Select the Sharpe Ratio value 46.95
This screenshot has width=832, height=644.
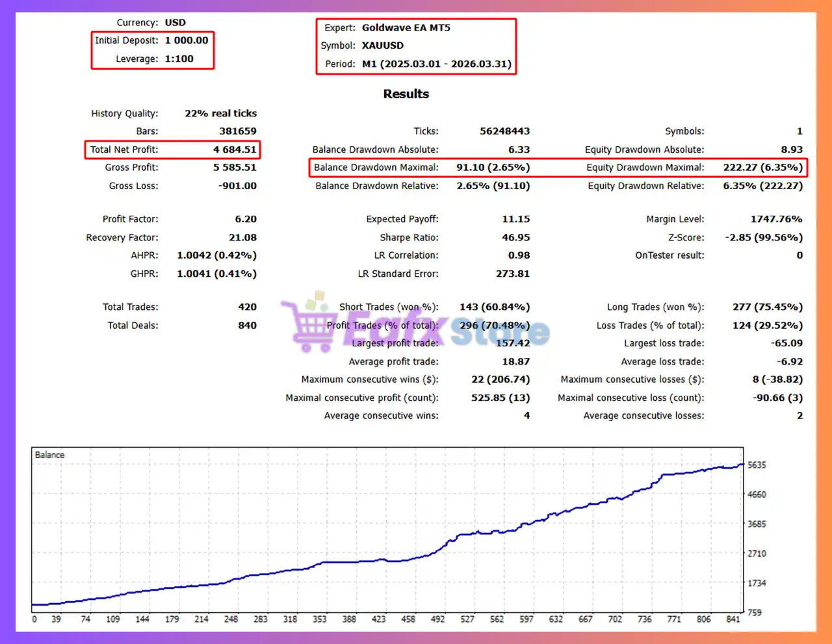tap(515, 238)
